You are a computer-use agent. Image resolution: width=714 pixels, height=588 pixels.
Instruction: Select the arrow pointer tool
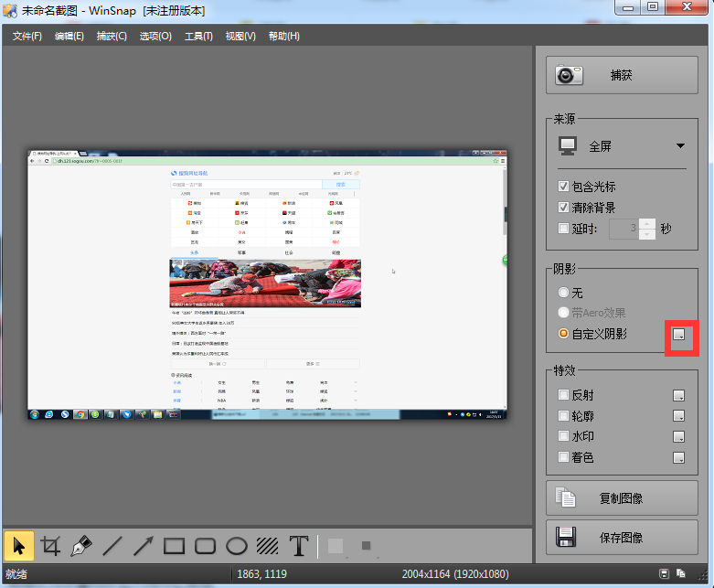(19, 546)
